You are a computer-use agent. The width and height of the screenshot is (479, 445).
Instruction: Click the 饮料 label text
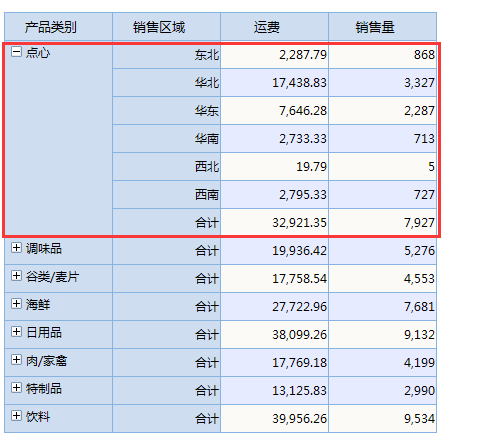(x=38, y=417)
